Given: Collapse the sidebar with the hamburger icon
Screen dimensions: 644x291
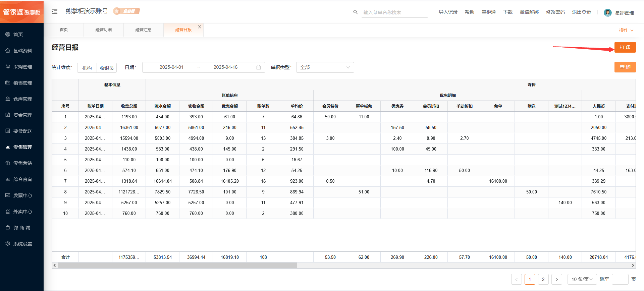Looking at the screenshot, I should coord(55,11).
